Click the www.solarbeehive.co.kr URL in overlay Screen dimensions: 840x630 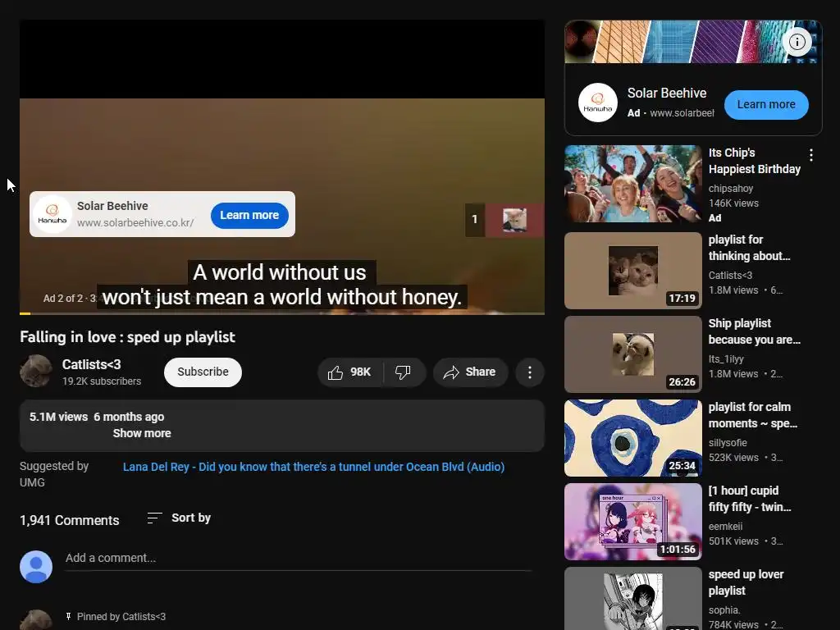(x=135, y=223)
